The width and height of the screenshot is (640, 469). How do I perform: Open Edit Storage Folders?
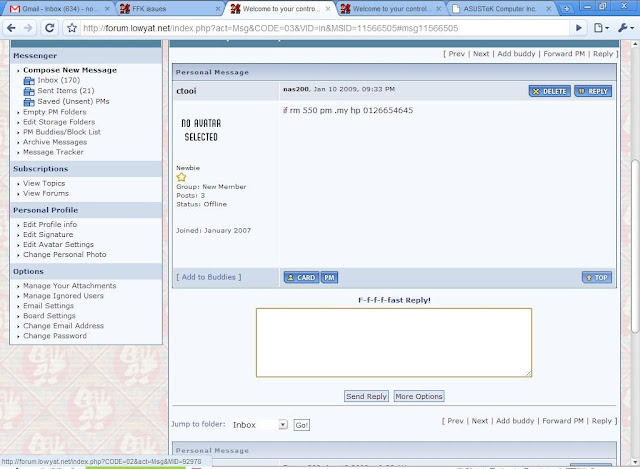tap(59, 122)
